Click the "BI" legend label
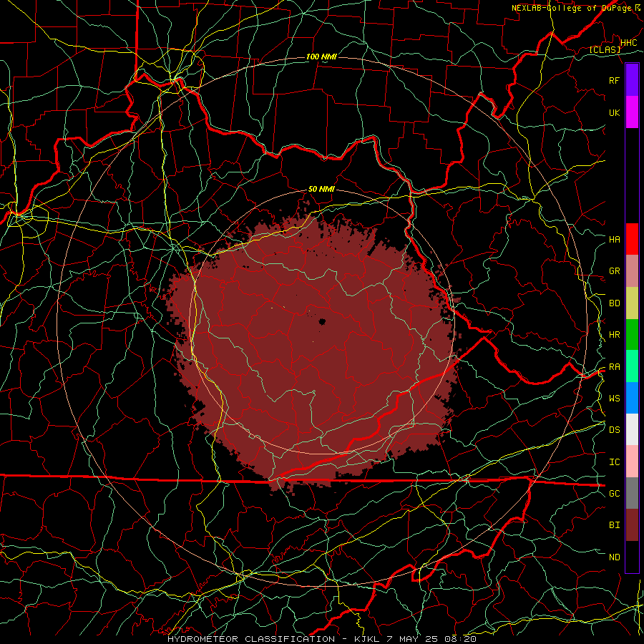The width and height of the screenshot is (644, 644). tap(614, 525)
